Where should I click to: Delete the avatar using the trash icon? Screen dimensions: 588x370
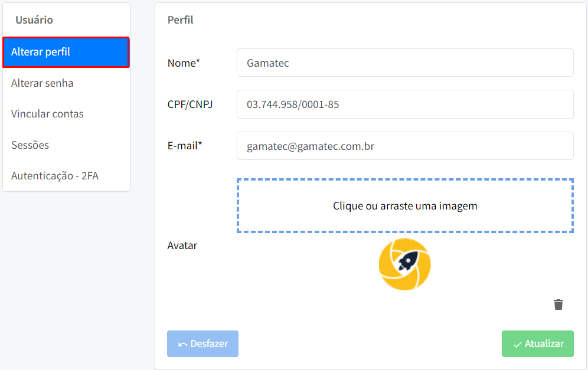[x=558, y=304]
